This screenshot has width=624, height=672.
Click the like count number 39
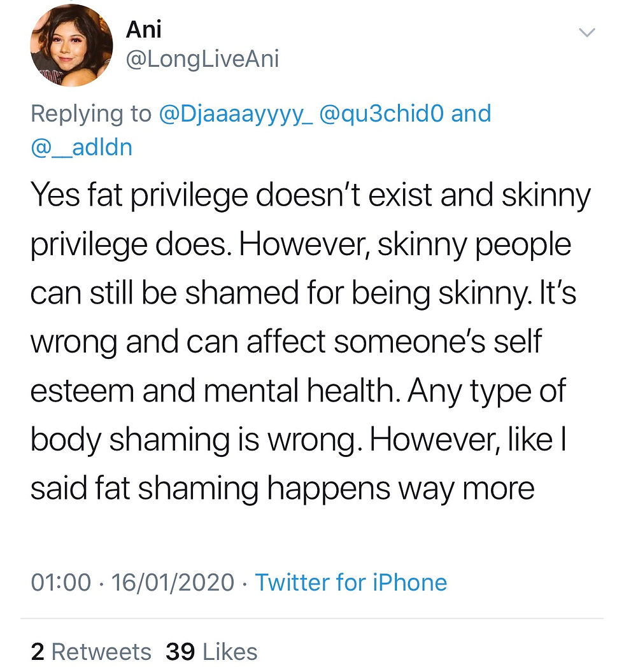[180, 652]
